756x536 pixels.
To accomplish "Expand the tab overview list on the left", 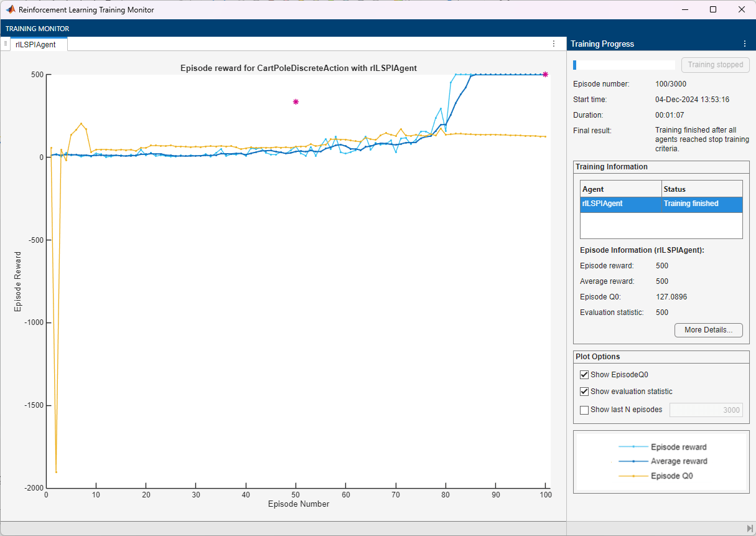I will click(x=7, y=44).
